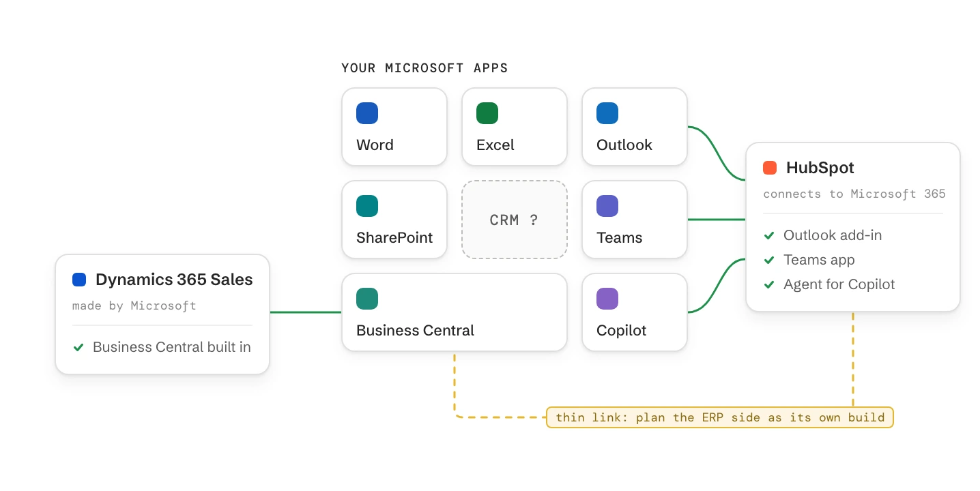Click the "Business Central" tile label
The image size is (980, 491).
click(415, 330)
